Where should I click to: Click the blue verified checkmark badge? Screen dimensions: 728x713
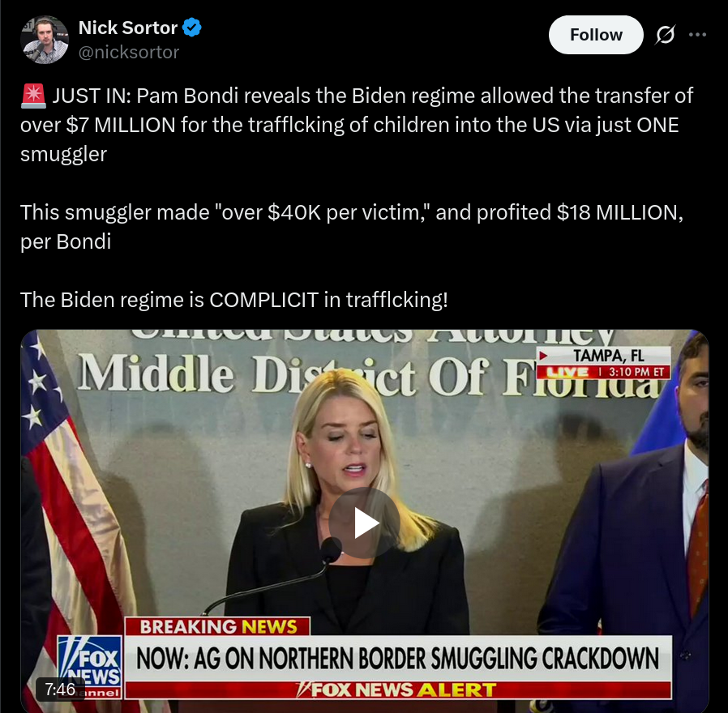pos(192,28)
